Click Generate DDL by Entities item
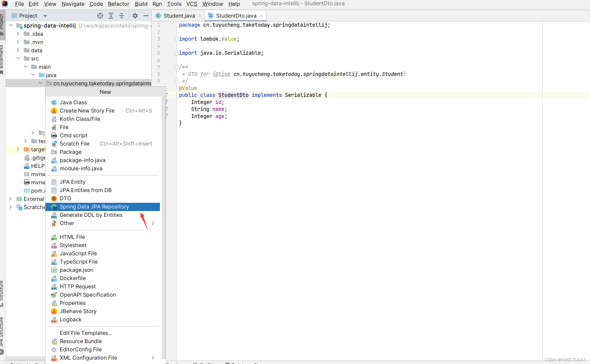Image resolution: width=590 pixels, height=364 pixels. [91, 215]
